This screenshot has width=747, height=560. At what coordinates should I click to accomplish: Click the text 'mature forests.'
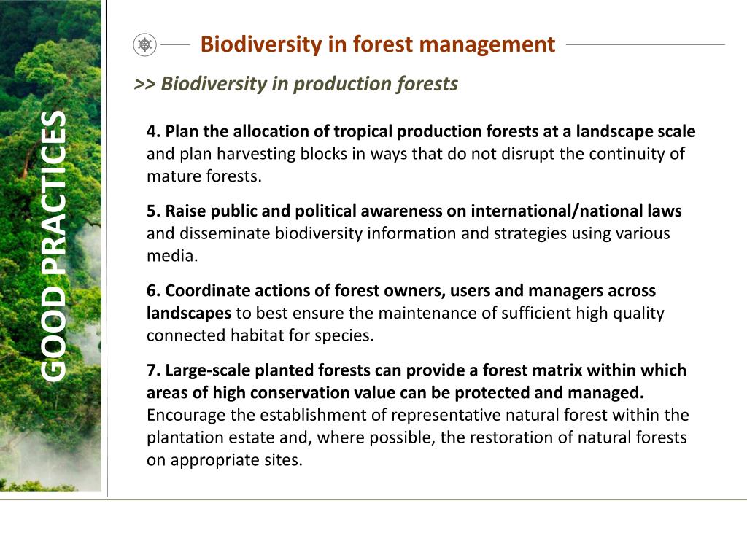204,176
